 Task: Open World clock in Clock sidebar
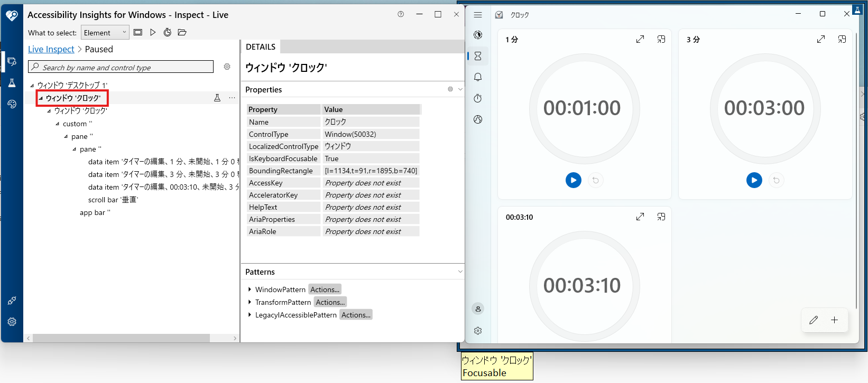click(478, 119)
